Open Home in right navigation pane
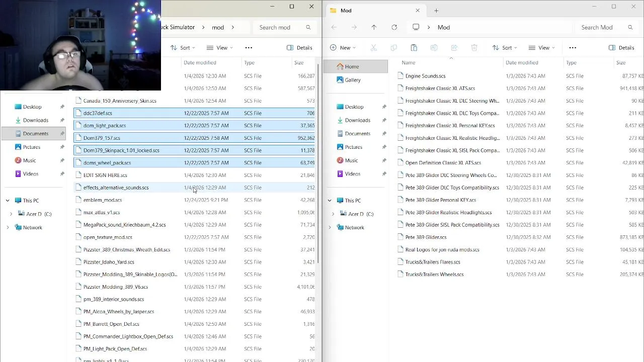Screen dimensions: 644x362 click(356, 66)
